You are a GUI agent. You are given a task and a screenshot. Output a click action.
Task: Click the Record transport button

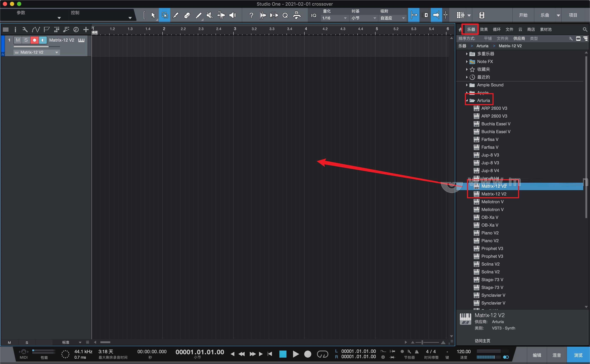click(308, 354)
